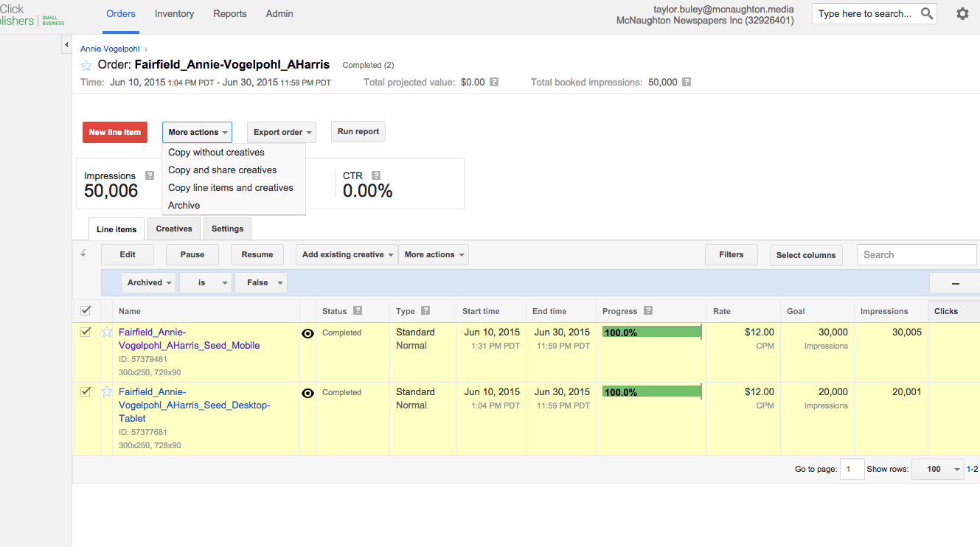
Task: Click help icon next to Impressions
Action: [150, 175]
